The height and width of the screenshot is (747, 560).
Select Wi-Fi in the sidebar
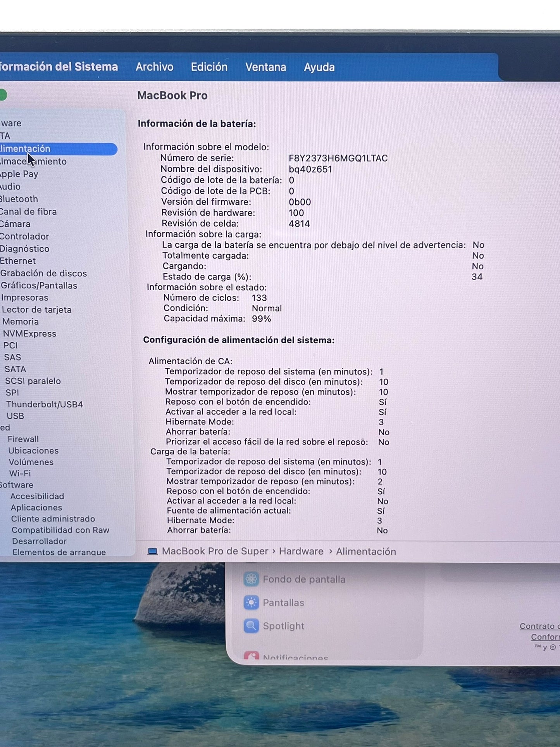pos(20,473)
